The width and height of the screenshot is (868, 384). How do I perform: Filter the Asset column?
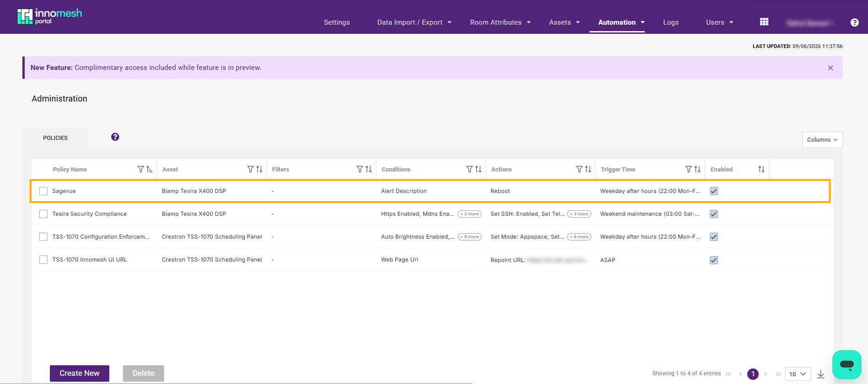251,169
